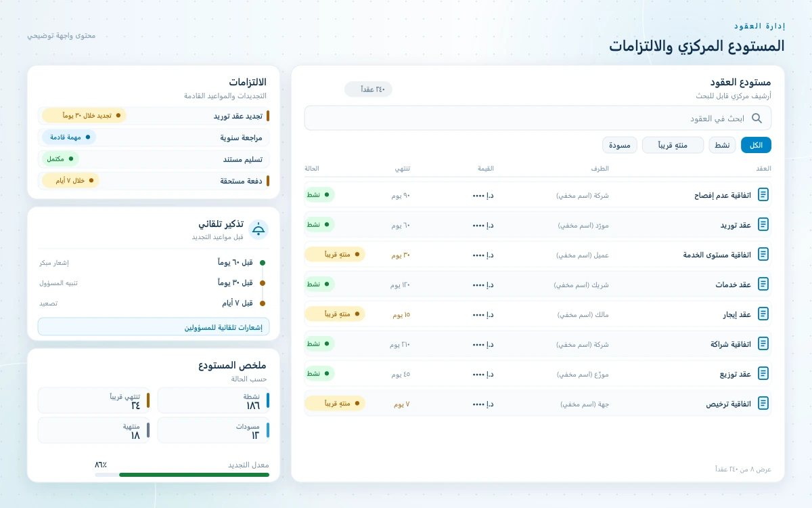Click the موزّع (اسم مخفي) party cell
The width and height of the screenshot is (812, 508).
tap(583, 374)
